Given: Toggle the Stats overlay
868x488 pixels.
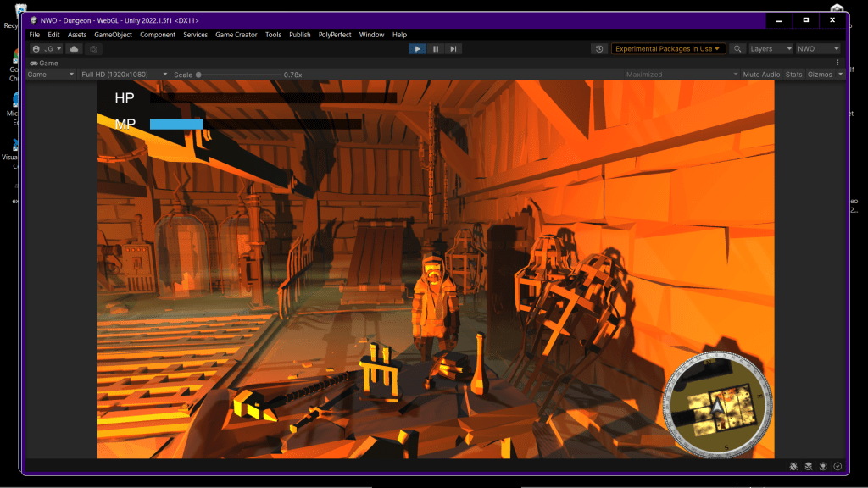Looking at the screenshot, I should pos(793,75).
